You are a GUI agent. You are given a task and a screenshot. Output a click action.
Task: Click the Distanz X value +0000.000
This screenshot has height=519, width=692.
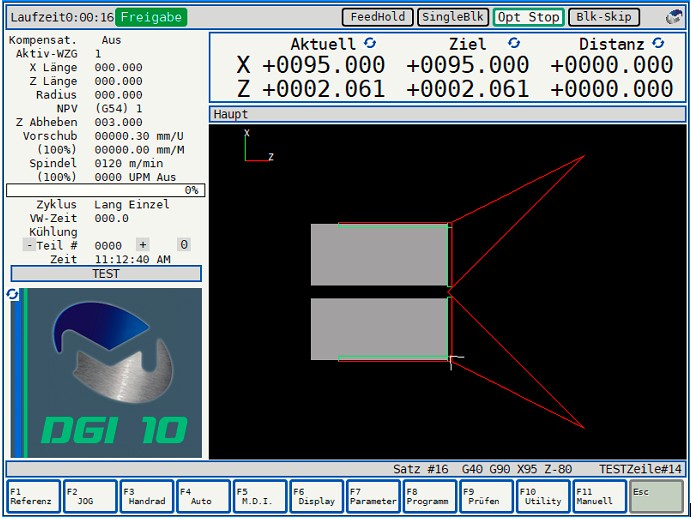[612, 65]
